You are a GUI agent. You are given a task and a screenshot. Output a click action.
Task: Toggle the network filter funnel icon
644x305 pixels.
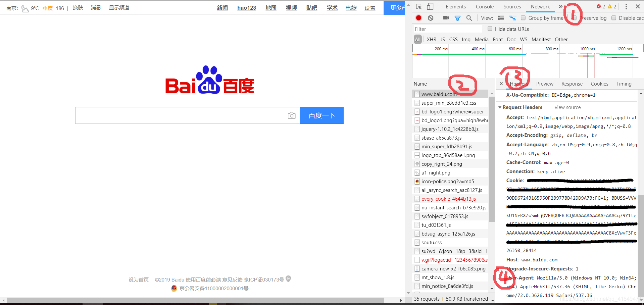(x=457, y=18)
